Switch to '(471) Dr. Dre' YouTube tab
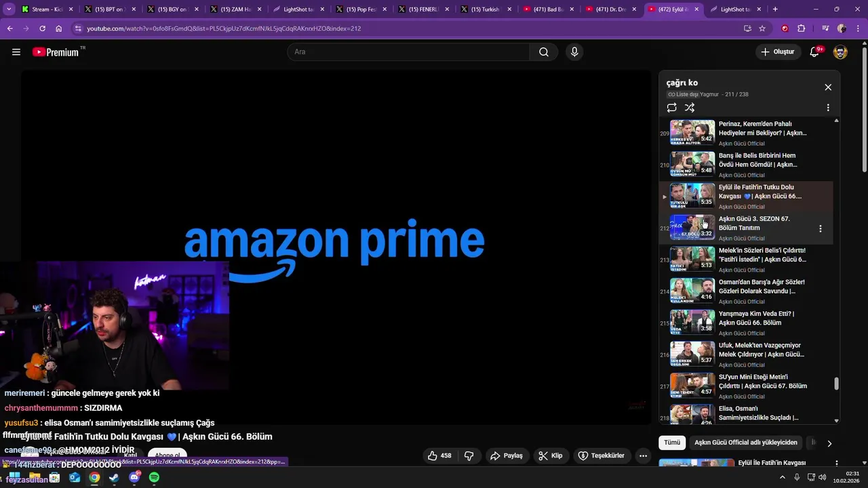Screen dimensions: 868x488 [611, 9]
